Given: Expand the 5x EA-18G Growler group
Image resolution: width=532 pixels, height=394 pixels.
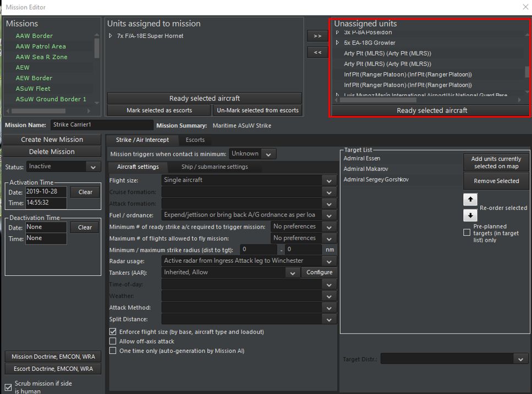Looking at the screenshot, I should tap(337, 43).
